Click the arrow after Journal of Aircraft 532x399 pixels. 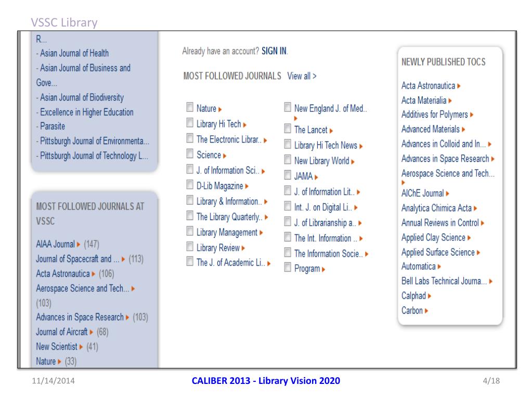[92, 332]
